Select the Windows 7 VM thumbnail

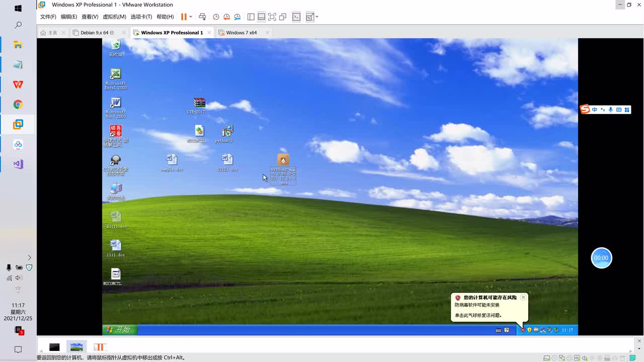pos(100,347)
